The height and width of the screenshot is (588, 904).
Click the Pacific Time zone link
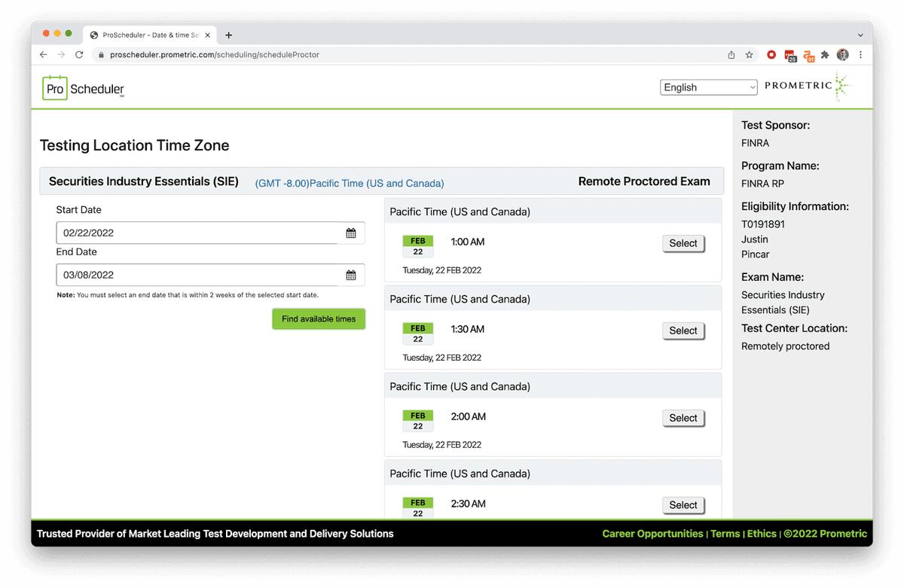click(x=350, y=184)
